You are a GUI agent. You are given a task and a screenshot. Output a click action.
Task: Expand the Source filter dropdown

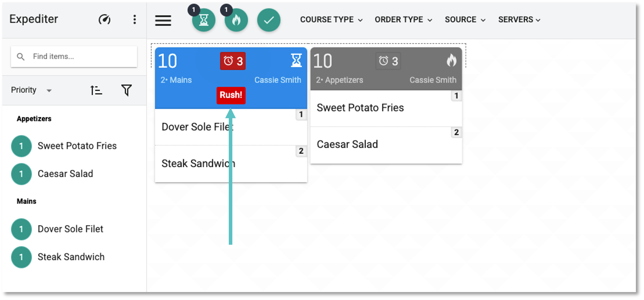coord(465,20)
